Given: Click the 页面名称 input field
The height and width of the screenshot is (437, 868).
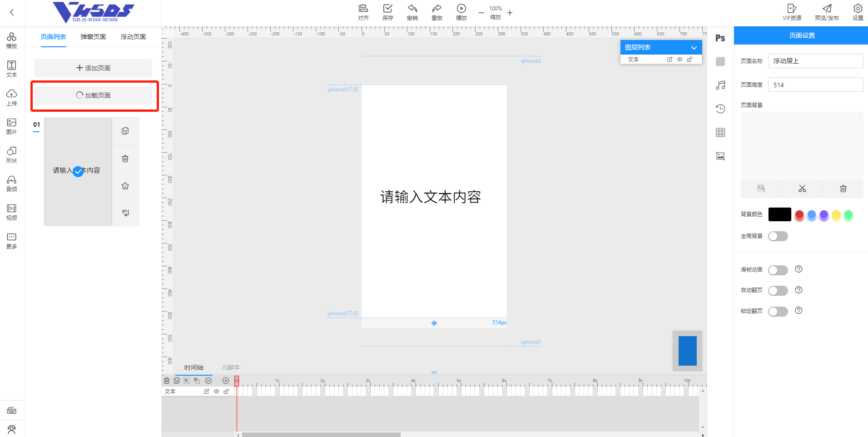Looking at the screenshot, I should pos(815,61).
